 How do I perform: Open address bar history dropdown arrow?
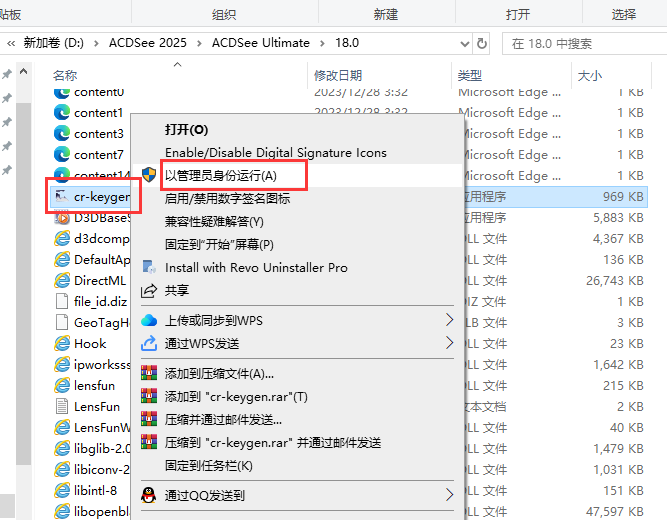click(x=465, y=44)
